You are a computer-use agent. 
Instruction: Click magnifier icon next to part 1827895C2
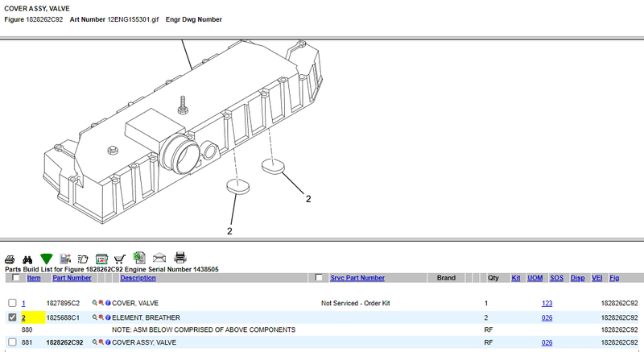tap(95, 303)
